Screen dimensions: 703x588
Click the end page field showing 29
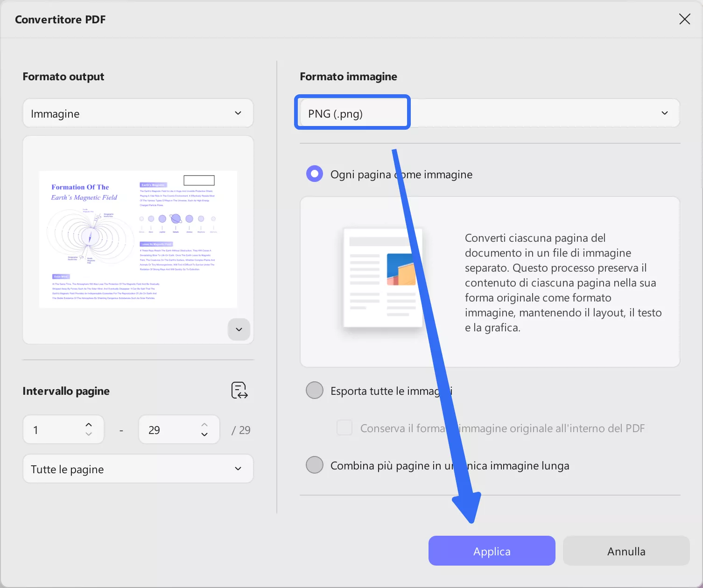[x=168, y=429]
